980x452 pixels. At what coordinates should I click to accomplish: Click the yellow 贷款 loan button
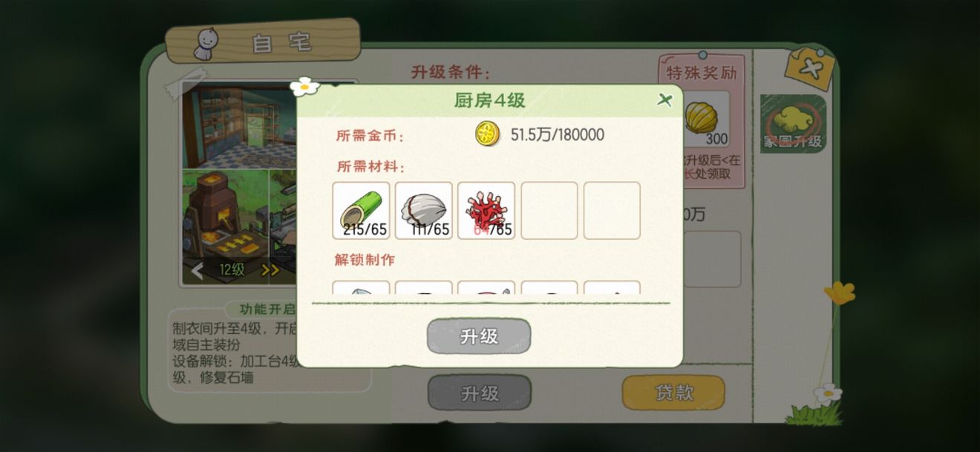coord(673,393)
